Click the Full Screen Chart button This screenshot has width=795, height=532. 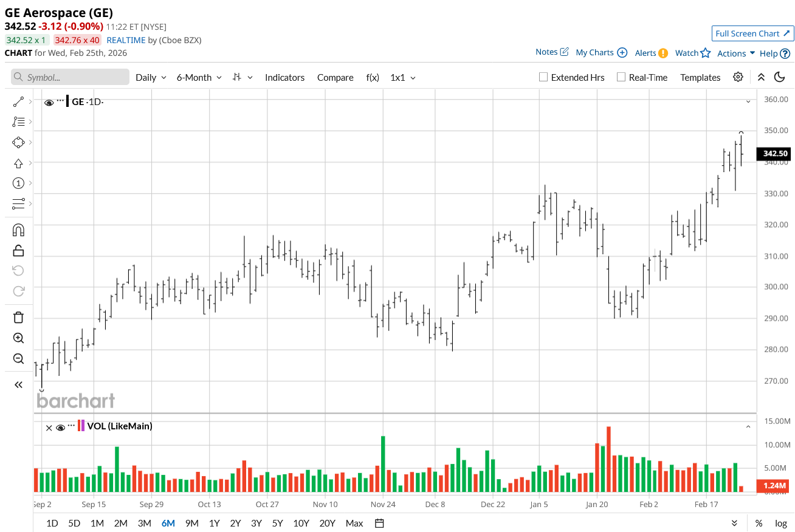[752, 33]
